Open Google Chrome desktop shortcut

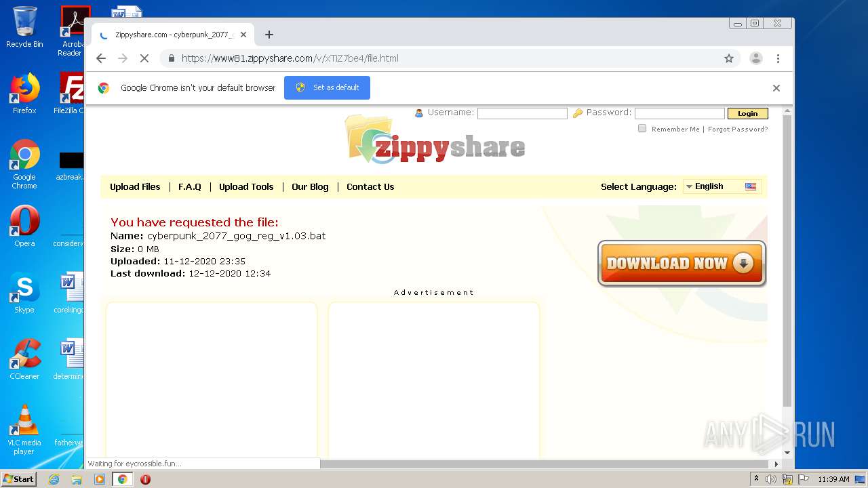pos(24,164)
